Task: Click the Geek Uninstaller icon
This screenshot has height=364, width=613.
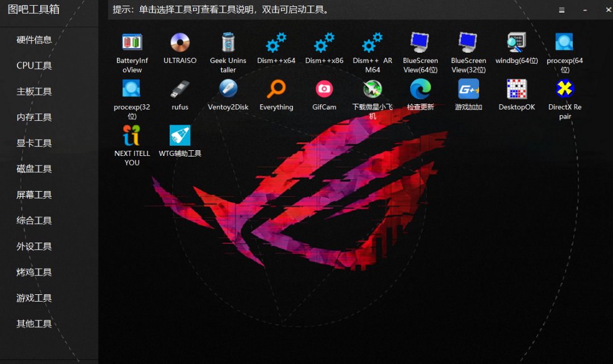Action: coord(228,43)
